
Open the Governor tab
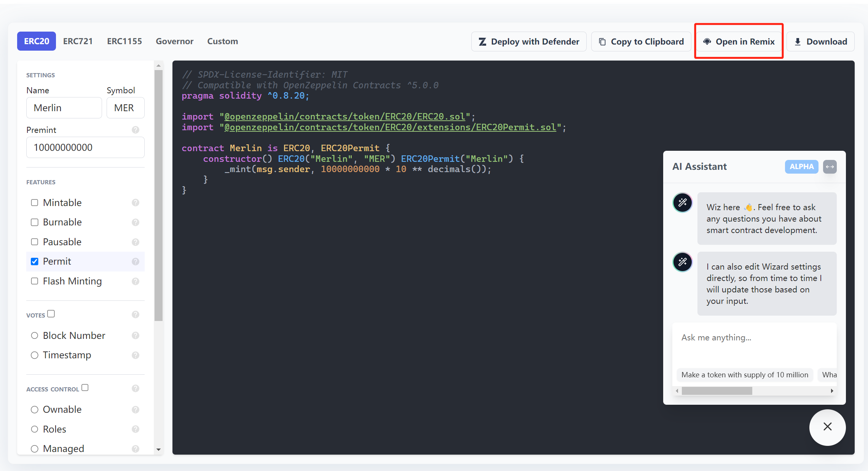tap(175, 41)
